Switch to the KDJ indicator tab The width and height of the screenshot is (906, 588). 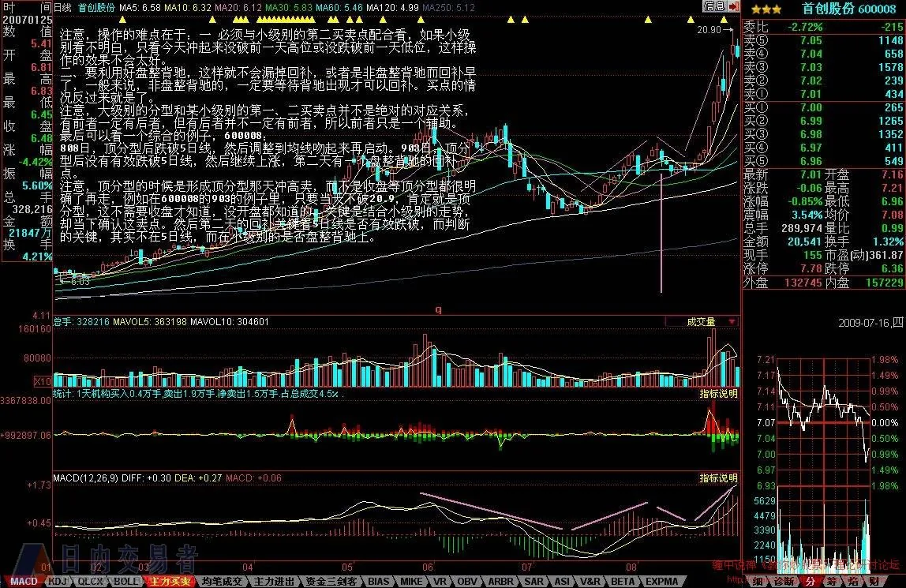(58, 582)
